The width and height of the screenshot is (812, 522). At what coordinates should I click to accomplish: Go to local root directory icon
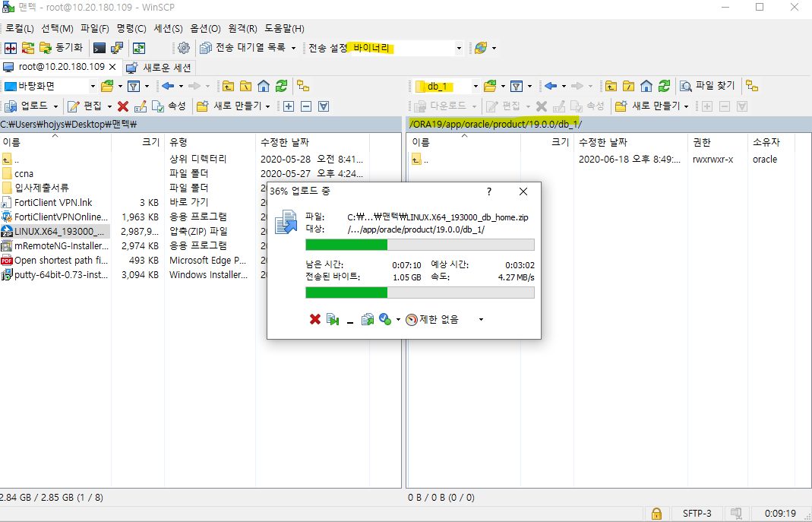click(x=245, y=86)
